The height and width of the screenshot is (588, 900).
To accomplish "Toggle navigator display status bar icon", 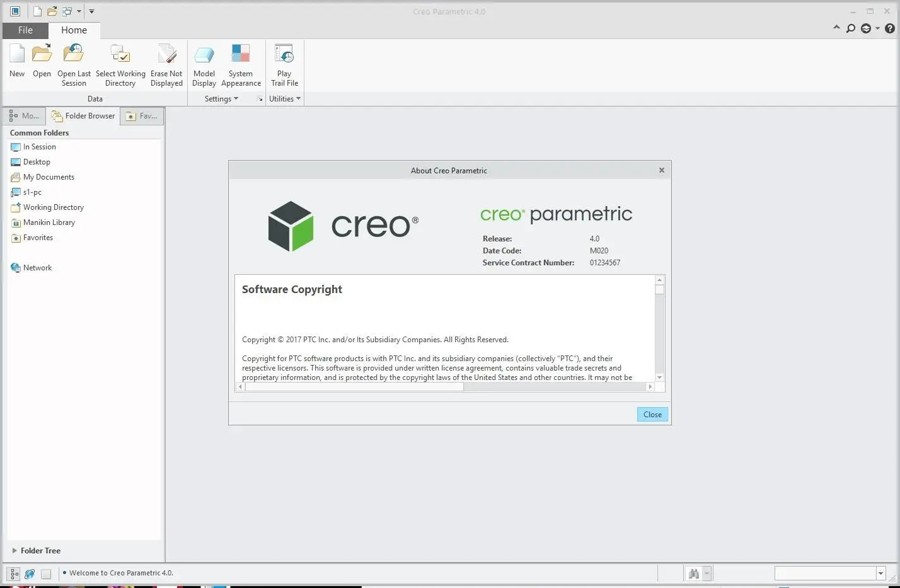I will click(14, 574).
